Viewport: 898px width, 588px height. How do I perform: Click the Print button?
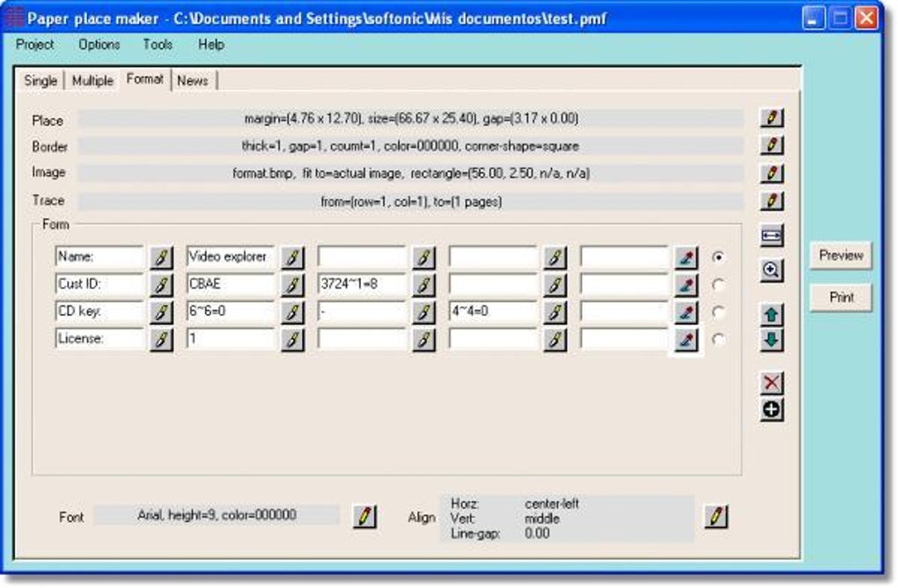point(841,298)
